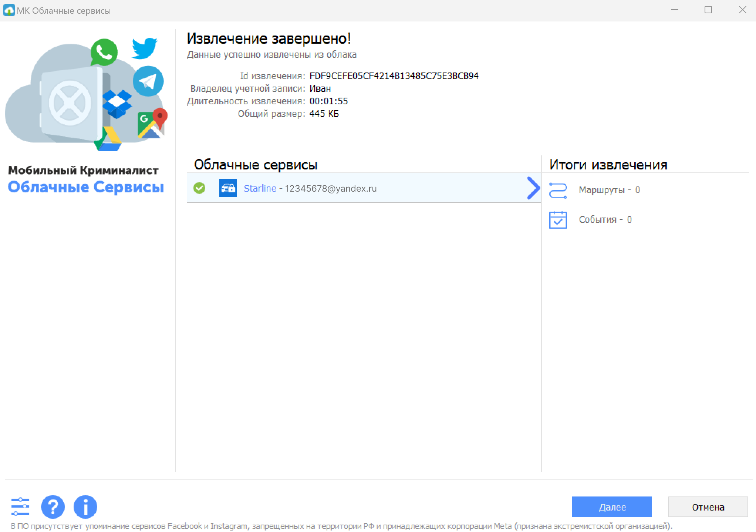Click the Облачные сервисы section header

click(256, 164)
